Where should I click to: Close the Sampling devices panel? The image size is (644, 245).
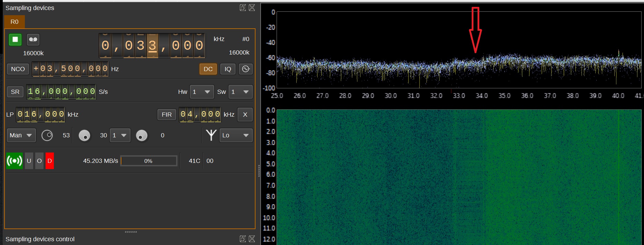coord(252,8)
